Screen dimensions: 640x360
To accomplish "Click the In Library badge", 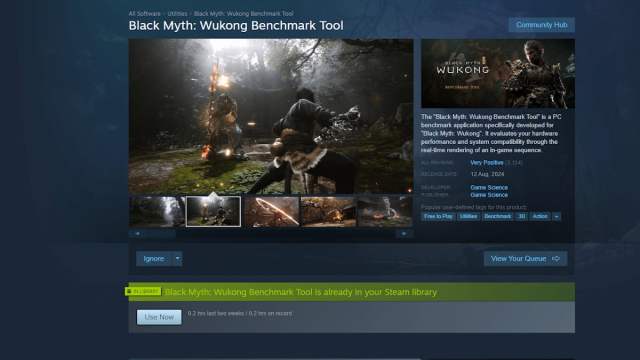I will 143,291.
